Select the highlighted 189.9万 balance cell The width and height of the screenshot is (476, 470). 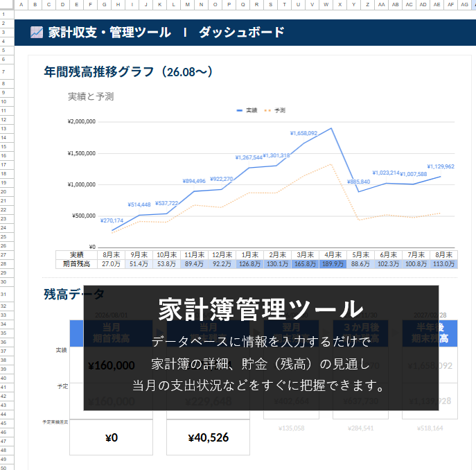(x=333, y=264)
